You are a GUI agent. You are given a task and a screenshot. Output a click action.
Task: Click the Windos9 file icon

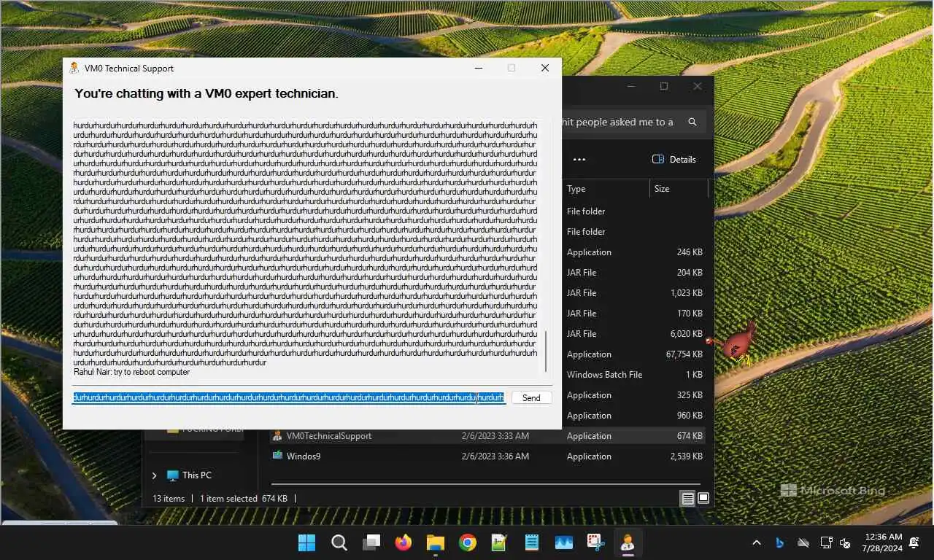[277, 456]
